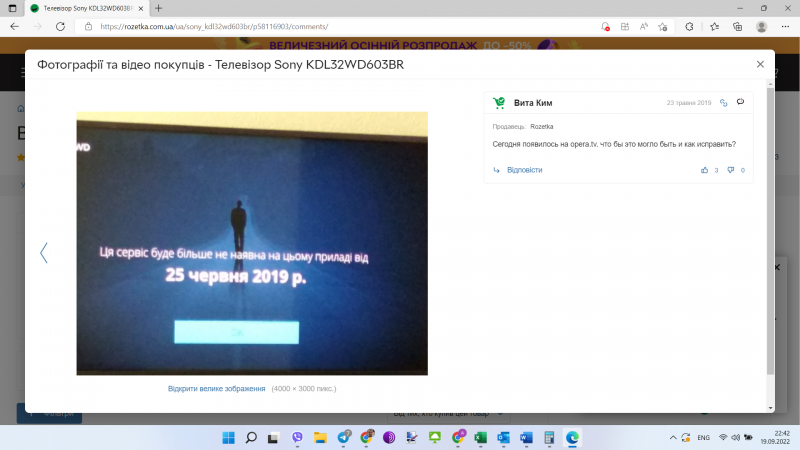Click comment date 23 травня 2019
The width and height of the screenshot is (800, 450).
click(x=689, y=103)
